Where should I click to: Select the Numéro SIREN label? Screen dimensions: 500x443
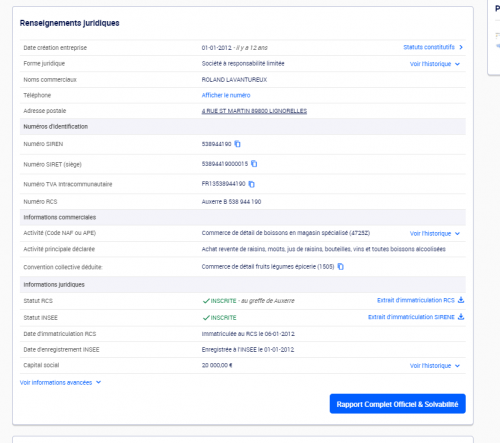tap(43, 144)
